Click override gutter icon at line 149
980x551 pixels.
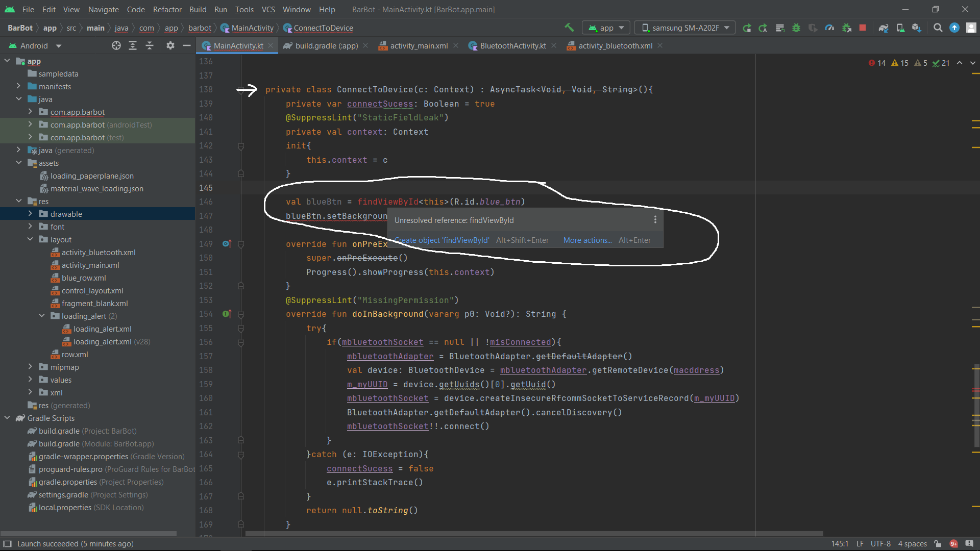[227, 244]
